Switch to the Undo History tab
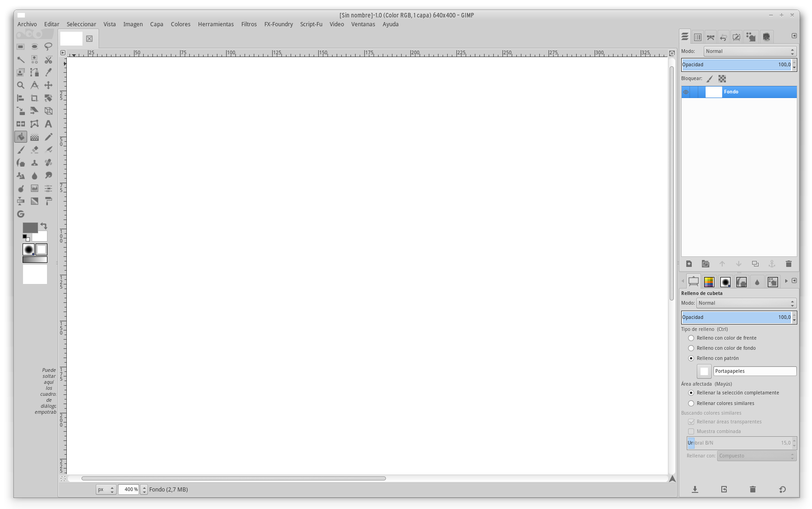The image size is (812, 509). click(x=724, y=37)
